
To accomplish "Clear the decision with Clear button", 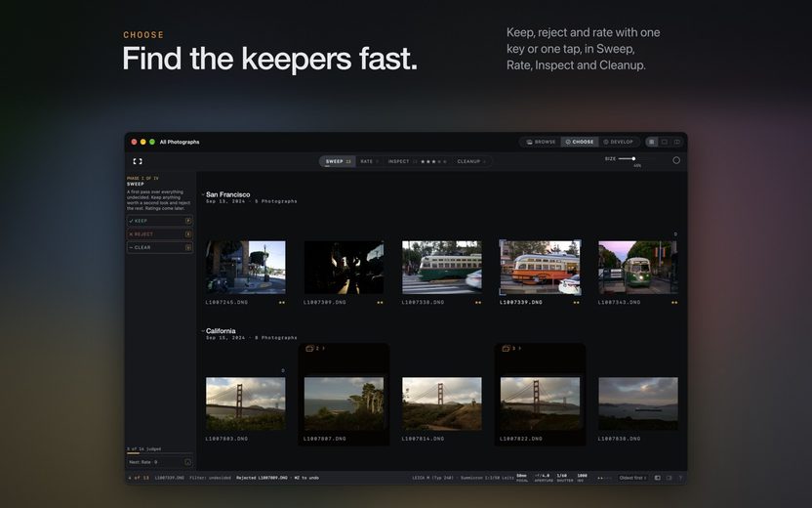I will click(159, 248).
